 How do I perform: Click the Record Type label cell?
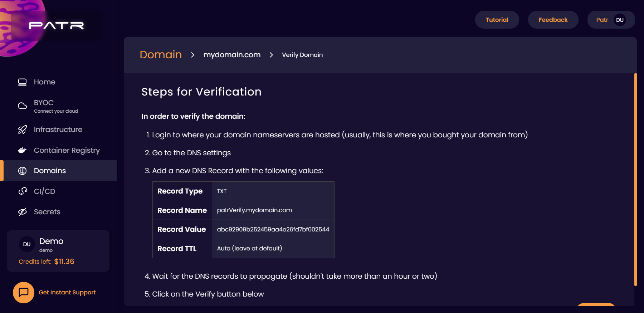pyautogui.click(x=182, y=191)
